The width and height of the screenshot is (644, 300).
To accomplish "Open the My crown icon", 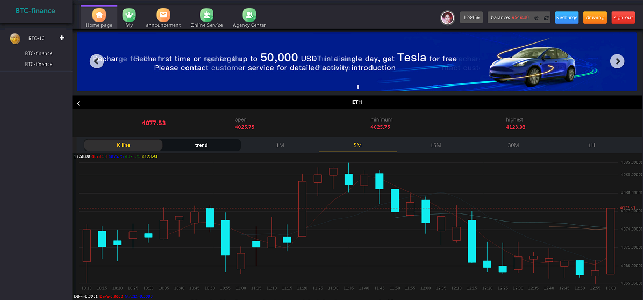I will (x=129, y=15).
